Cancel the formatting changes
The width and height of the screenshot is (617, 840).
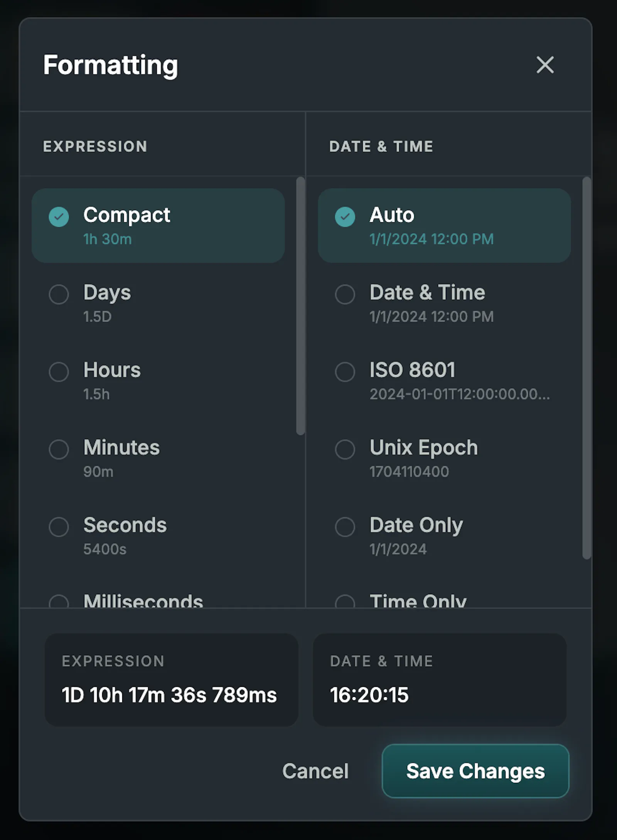(315, 771)
